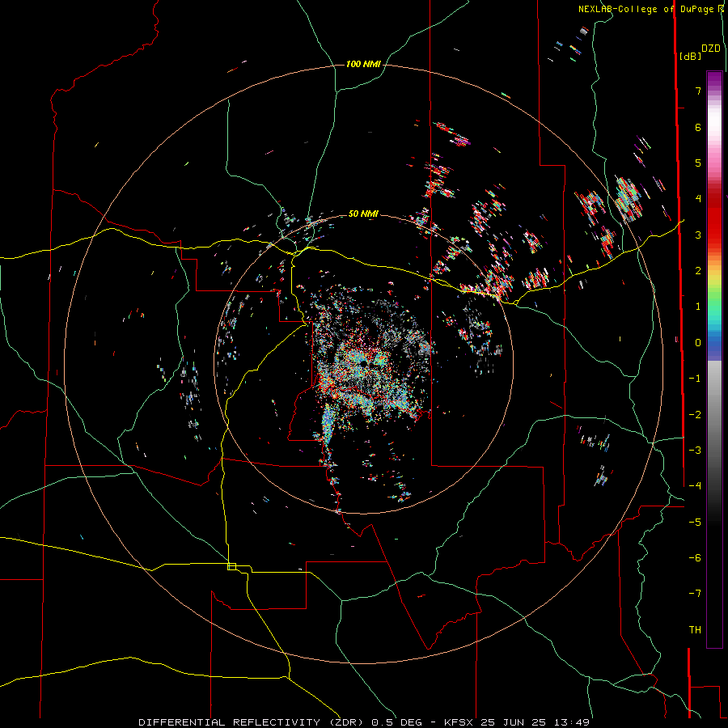Click the "TH" threshold label on scale

tap(695, 630)
